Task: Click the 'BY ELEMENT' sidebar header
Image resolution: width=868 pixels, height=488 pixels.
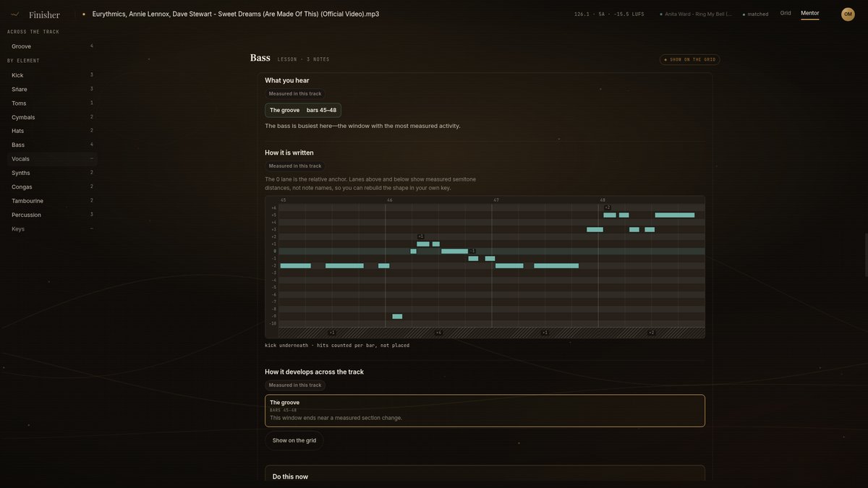Action: click(x=23, y=61)
